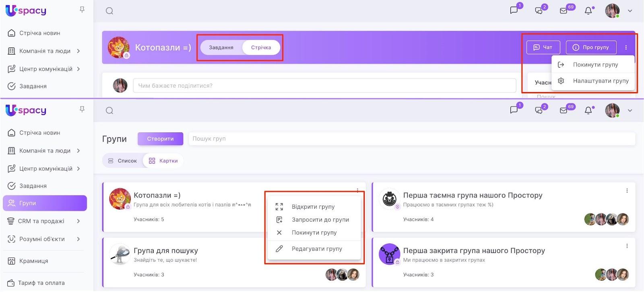This screenshot has height=292, width=644.
Task: Focus the Чим бажаєте поділитися? post field
Action: point(324,86)
